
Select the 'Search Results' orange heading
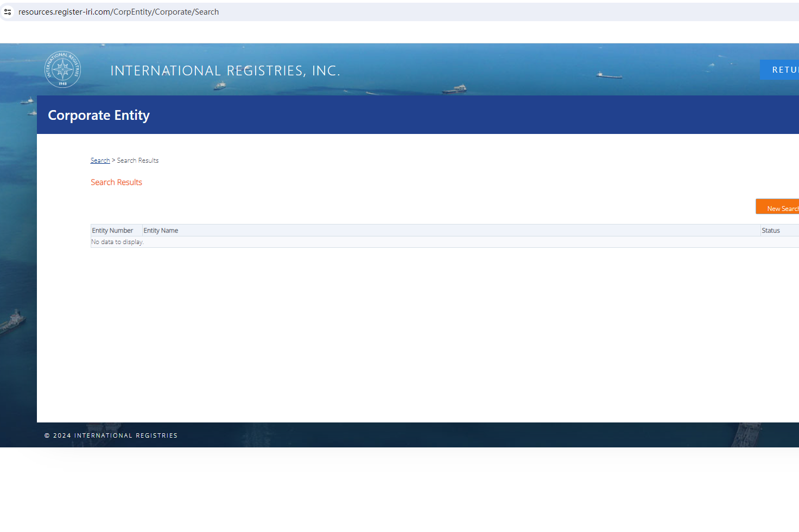point(116,182)
